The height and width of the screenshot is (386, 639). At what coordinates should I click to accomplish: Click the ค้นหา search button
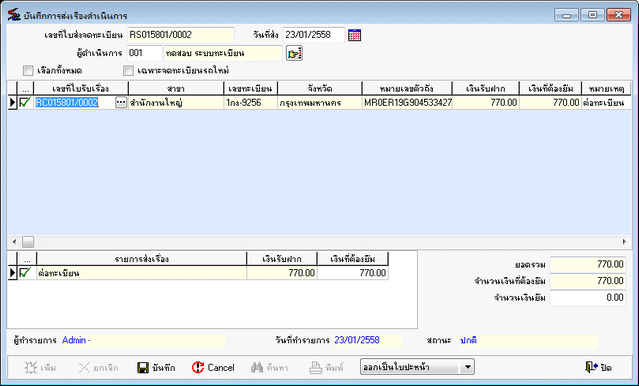coord(270,368)
